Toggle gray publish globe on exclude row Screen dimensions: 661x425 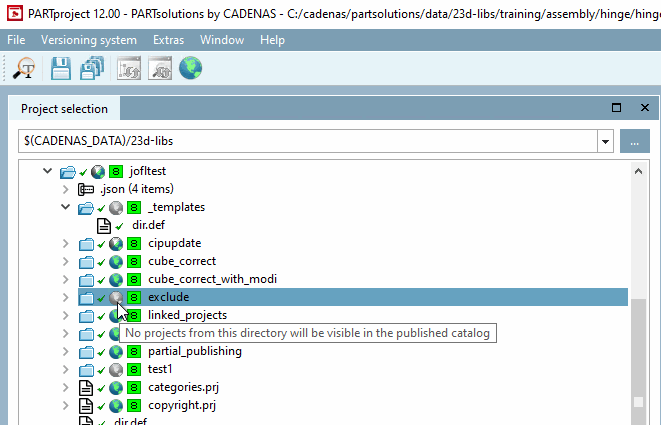pyautogui.click(x=116, y=298)
